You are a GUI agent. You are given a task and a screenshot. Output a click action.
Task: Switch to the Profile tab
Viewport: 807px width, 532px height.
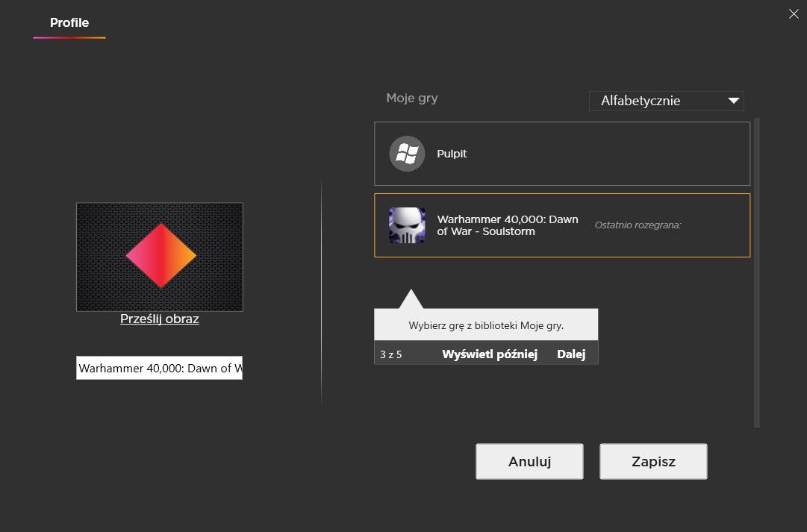(69, 22)
